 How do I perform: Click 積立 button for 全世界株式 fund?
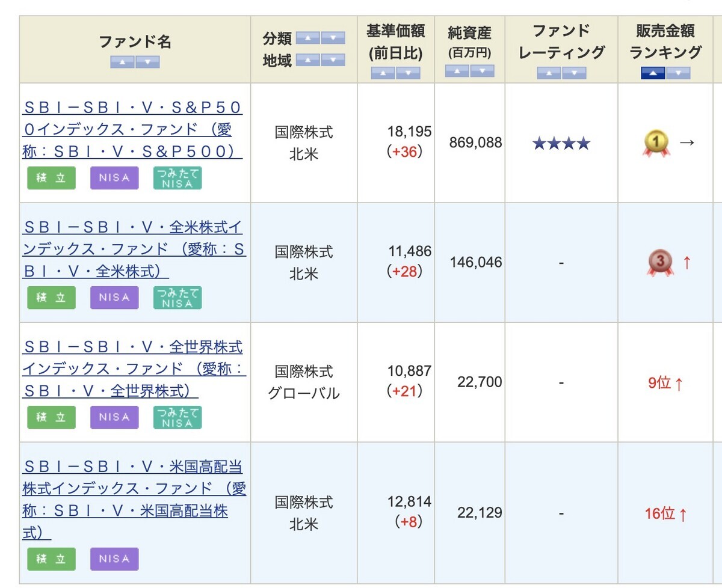pos(52,417)
